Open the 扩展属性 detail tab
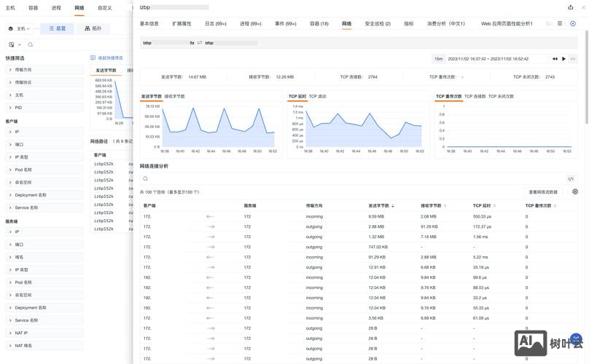This screenshot has height=364, width=589. tap(182, 23)
